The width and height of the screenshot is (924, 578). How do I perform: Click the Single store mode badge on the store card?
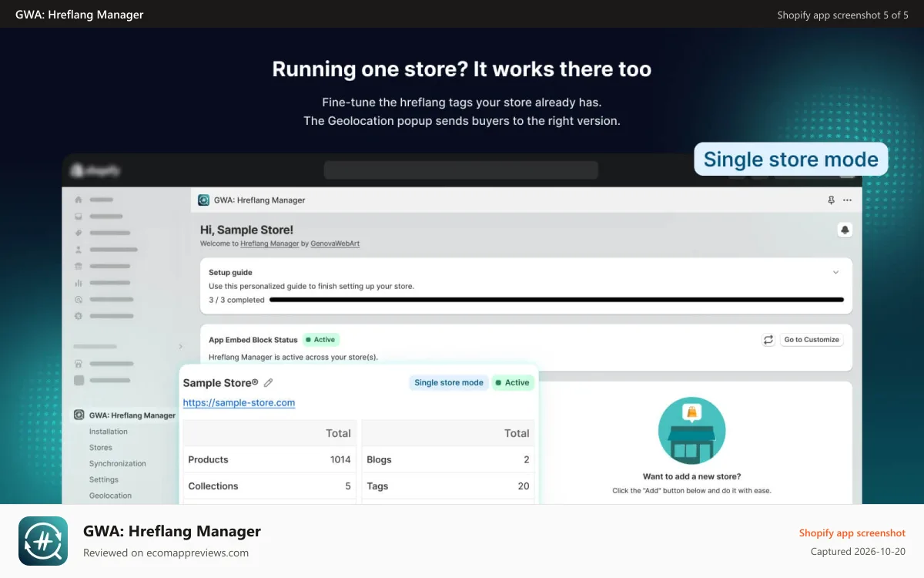pyautogui.click(x=449, y=383)
